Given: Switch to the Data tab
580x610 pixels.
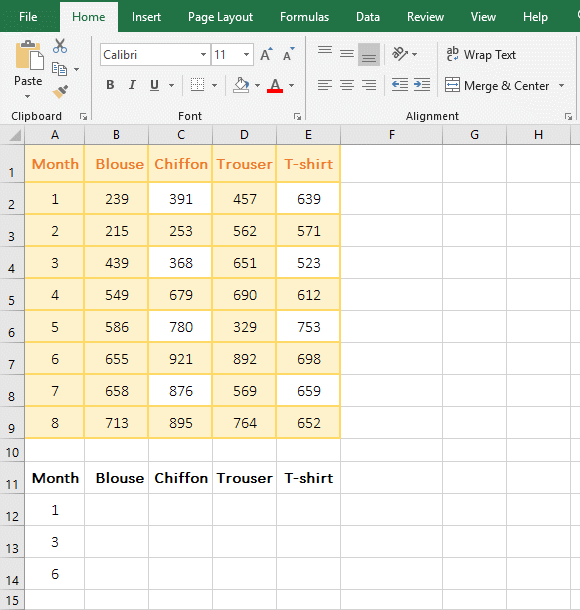Looking at the screenshot, I should point(368,17).
